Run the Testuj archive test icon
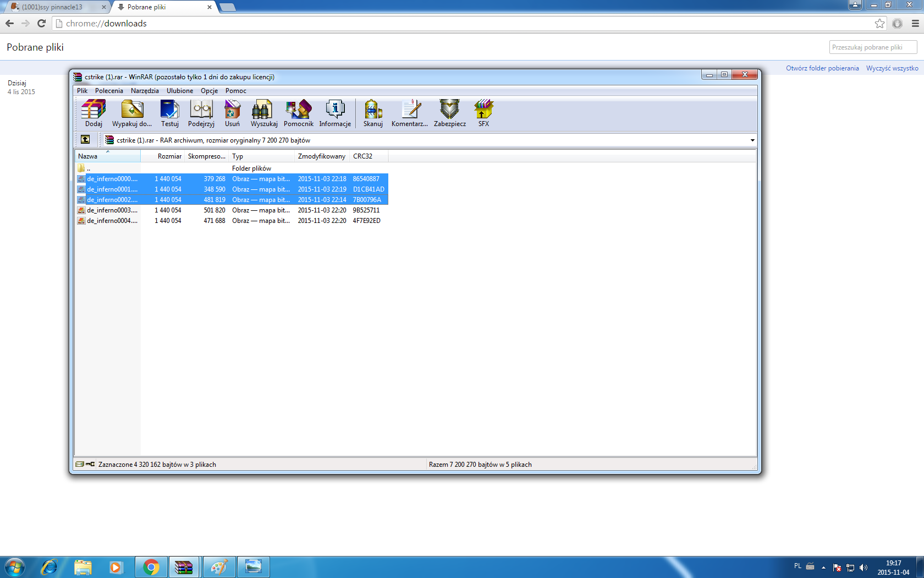924x578 pixels. 169,113
